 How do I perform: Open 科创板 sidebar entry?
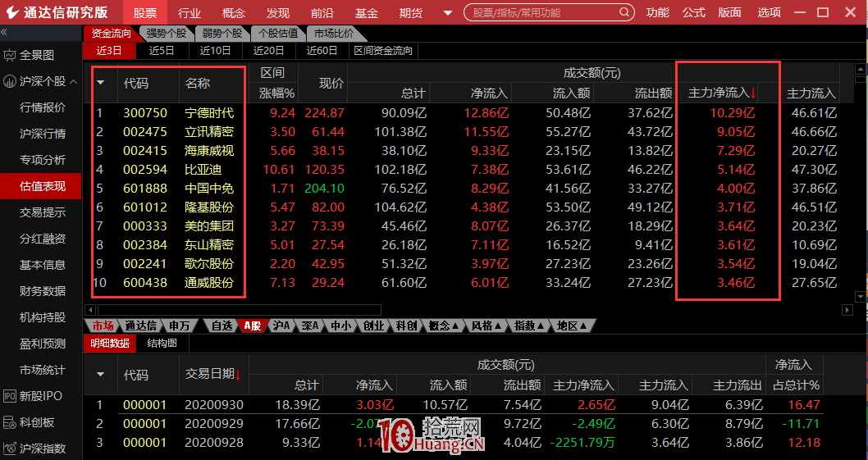tap(37, 422)
